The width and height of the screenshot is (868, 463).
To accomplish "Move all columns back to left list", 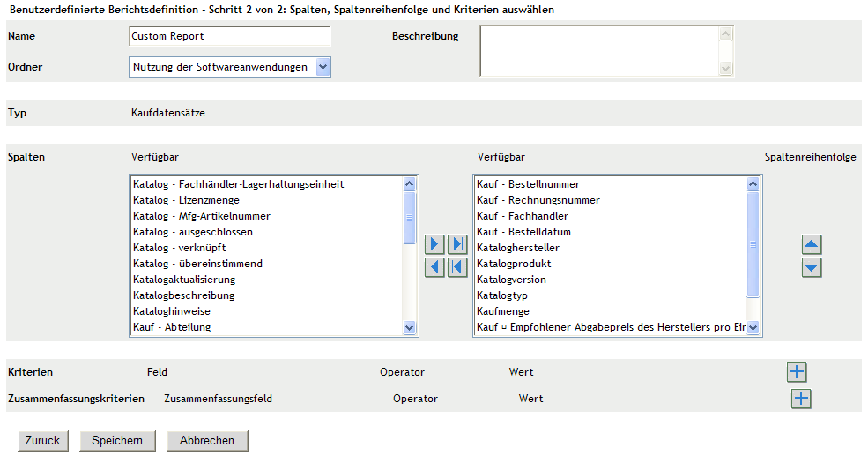I will pyautogui.click(x=457, y=267).
